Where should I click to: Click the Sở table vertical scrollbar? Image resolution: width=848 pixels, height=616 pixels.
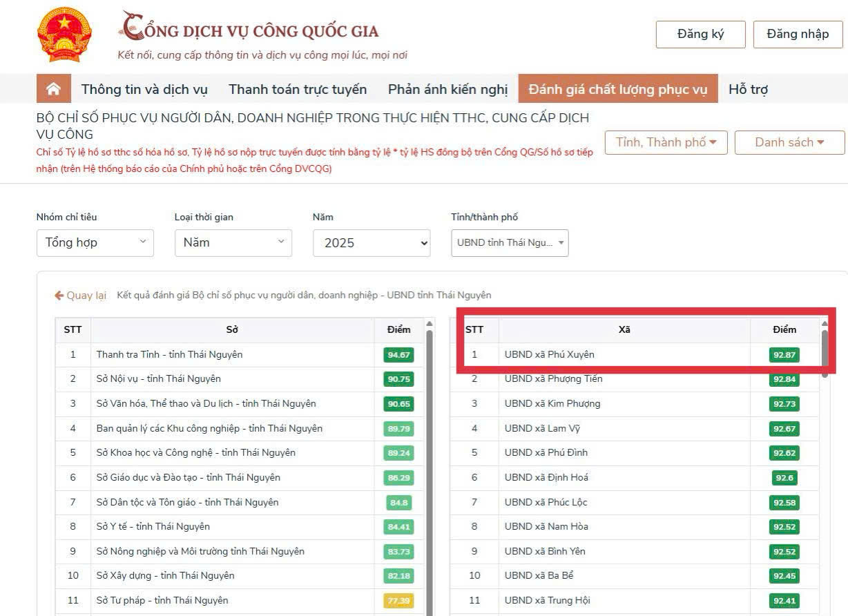[429, 470]
